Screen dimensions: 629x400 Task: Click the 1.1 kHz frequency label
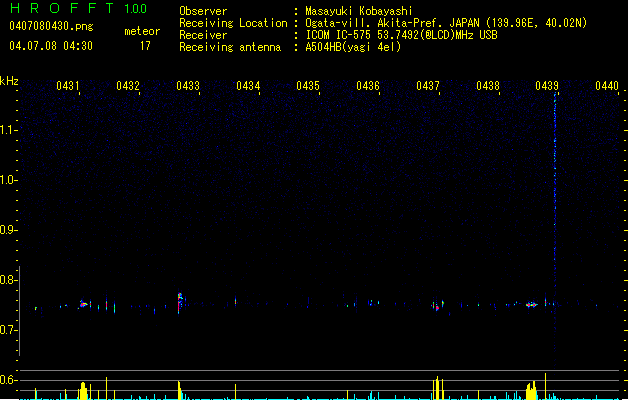click(8, 130)
